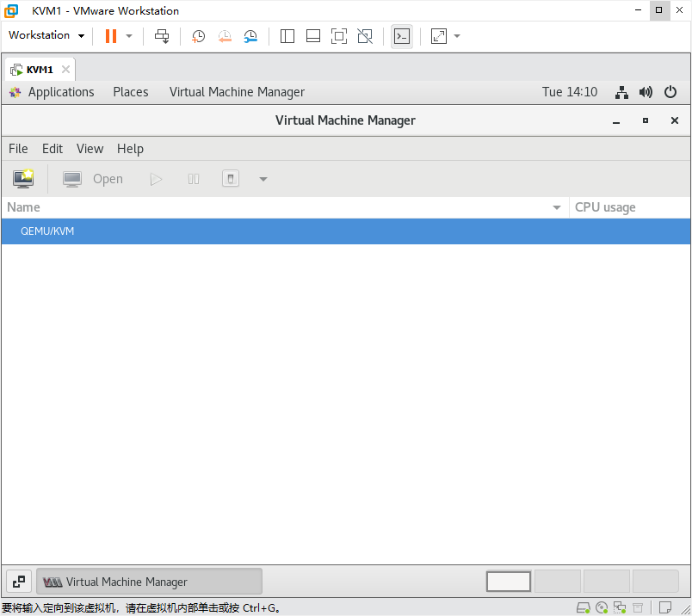Screen dimensions: 692x616
Task: Open the Virtual Machine Manager app menu
Action: (237, 92)
